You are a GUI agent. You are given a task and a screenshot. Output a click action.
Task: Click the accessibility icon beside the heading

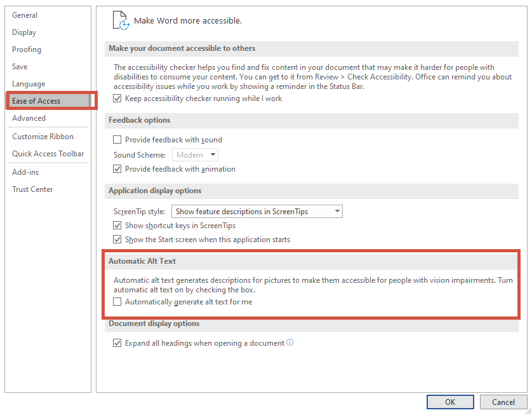(121, 20)
